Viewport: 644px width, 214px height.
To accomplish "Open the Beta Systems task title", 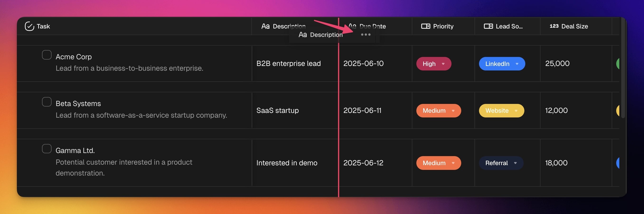I will click(78, 103).
